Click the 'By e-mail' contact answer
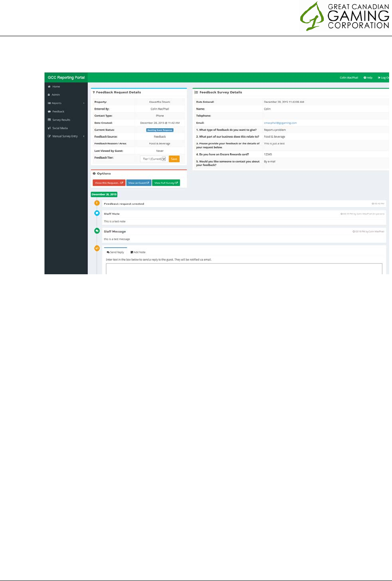This screenshot has height=581, width=392. (x=270, y=161)
